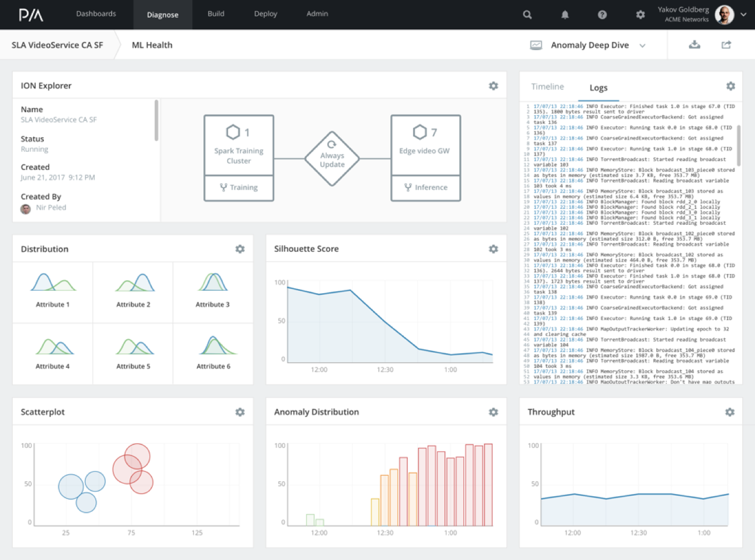Click Yakov Goldberg's profile avatar
This screenshot has height=560, width=755.
(x=725, y=15)
